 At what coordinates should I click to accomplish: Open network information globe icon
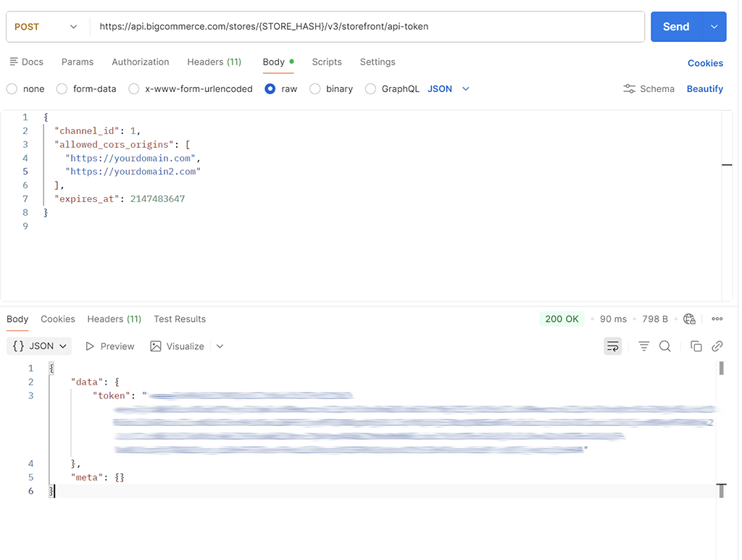pyautogui.click(x=690, y=319)
